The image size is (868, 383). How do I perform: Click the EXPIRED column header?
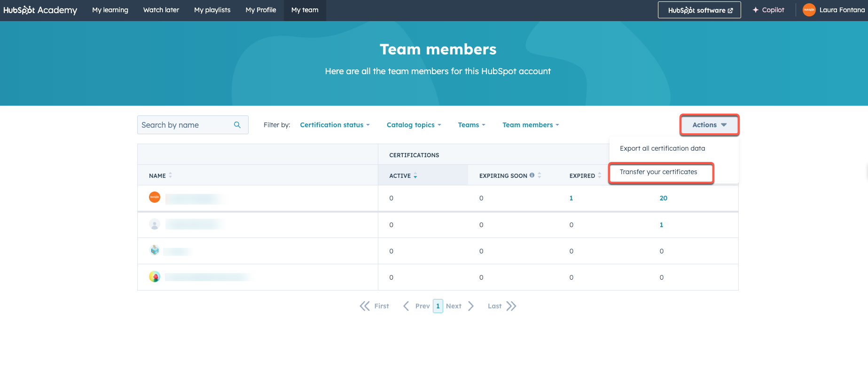[582, 176]
